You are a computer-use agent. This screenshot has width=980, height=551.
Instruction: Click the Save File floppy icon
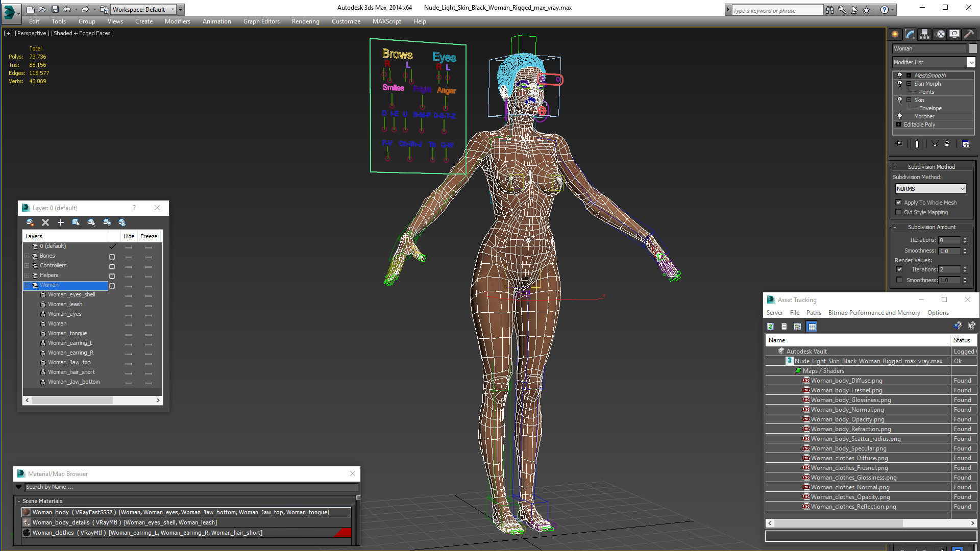[x=55, y=9]
